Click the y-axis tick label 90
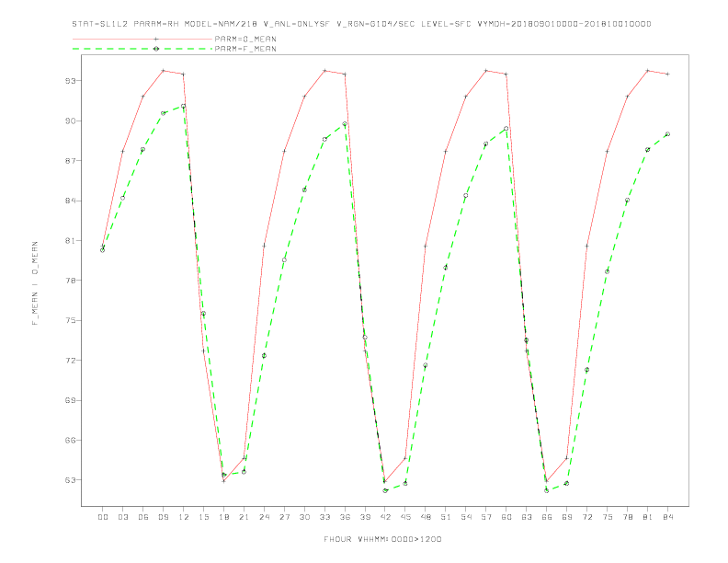The image size is (728, 563). coord(70,121)
